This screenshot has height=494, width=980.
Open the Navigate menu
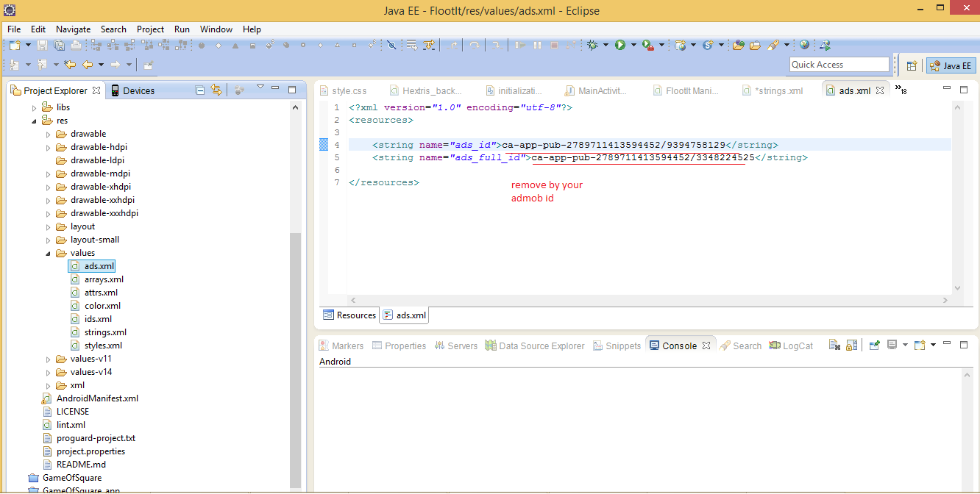(73, 29)
